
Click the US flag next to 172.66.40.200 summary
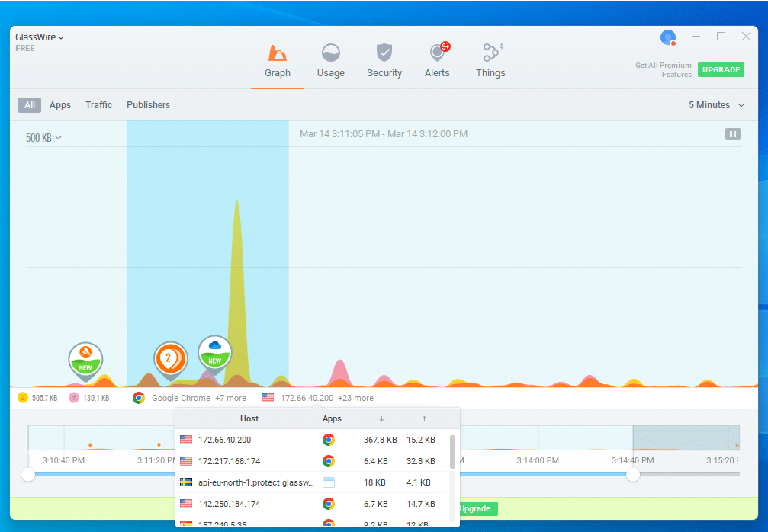tap(268, 398)
